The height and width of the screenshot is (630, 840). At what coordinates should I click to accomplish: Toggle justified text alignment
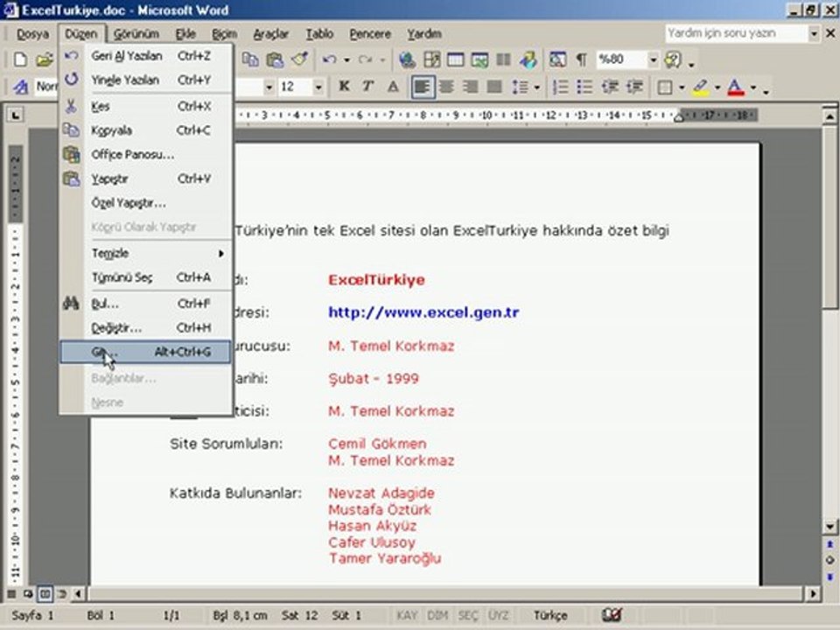[x=493, y=87]
